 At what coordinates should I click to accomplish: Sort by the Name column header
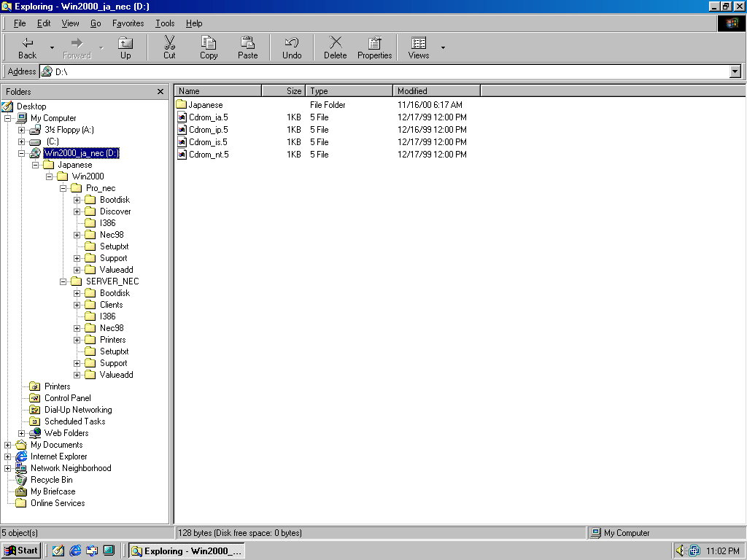tap(218, 91)
